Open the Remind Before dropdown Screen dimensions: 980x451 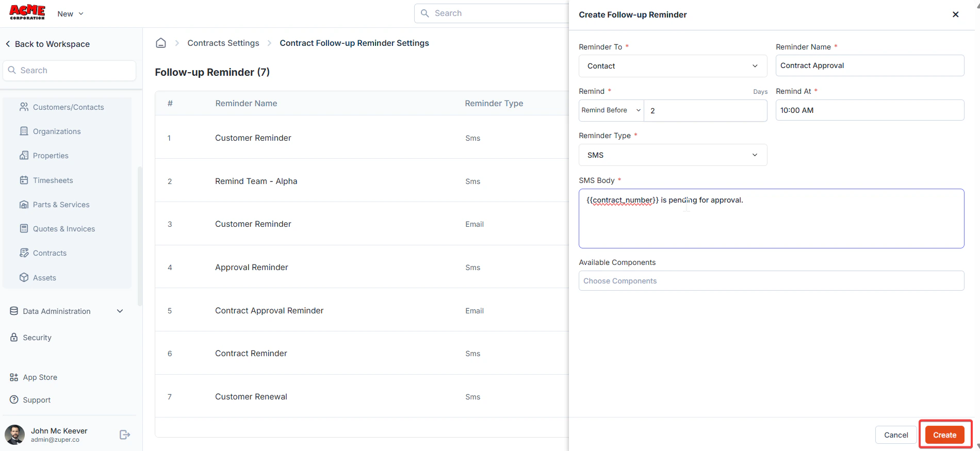[611, 110]
